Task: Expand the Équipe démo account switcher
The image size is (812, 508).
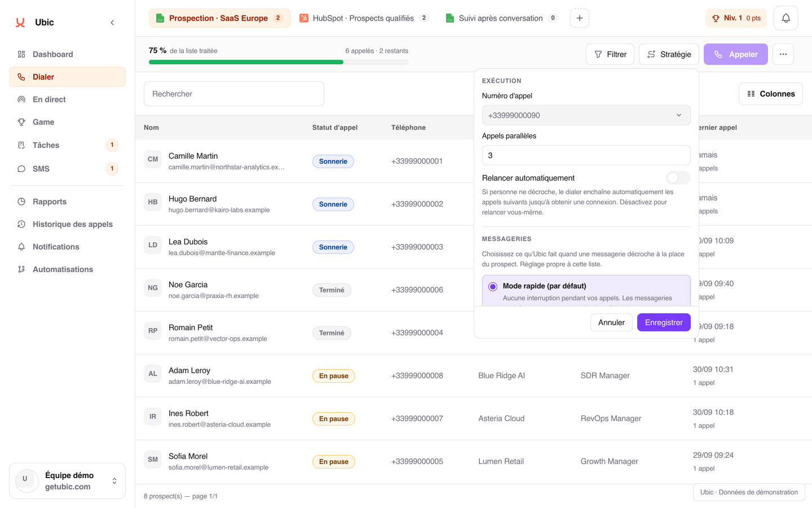Action: coord(67,481)
